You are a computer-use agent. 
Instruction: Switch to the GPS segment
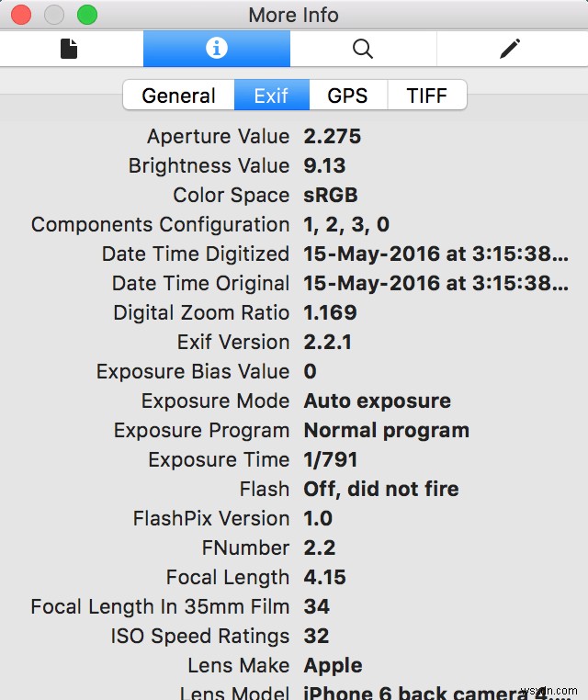pyautogui.click(x=347, y=96)
